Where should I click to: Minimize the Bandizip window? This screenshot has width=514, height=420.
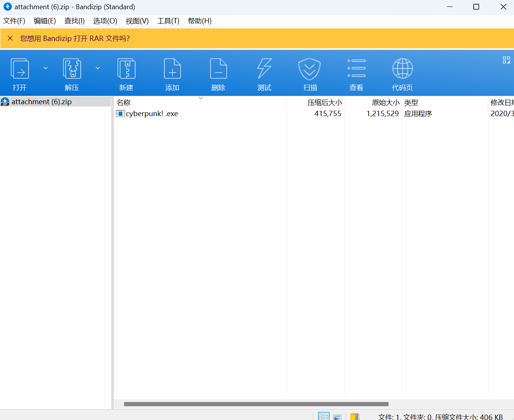[x=450, y=7]
